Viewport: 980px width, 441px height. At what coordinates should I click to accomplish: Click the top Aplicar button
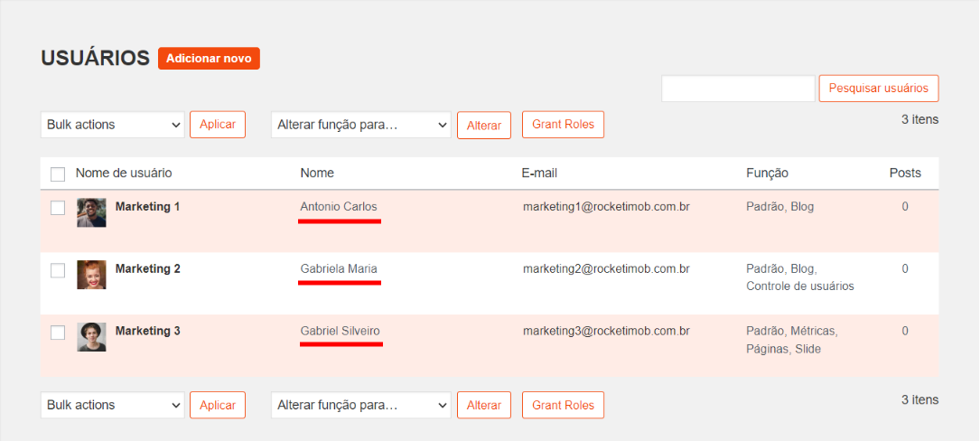218,125
